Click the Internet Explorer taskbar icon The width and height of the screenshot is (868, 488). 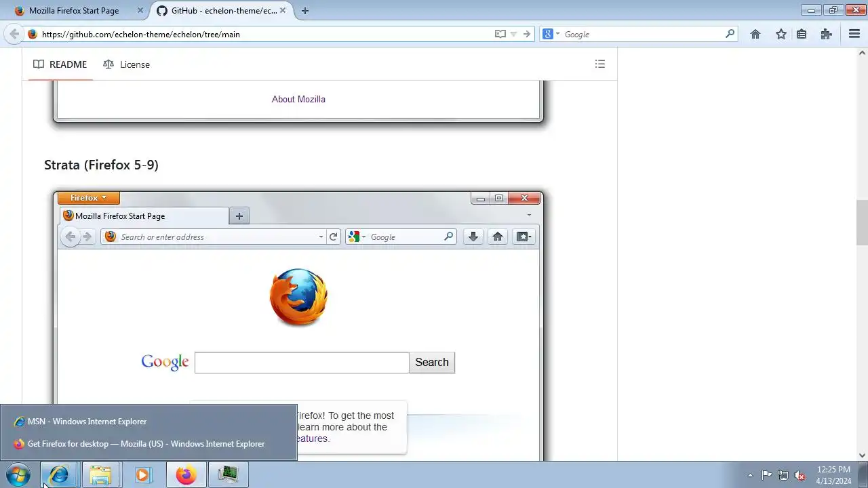(59, 475)
